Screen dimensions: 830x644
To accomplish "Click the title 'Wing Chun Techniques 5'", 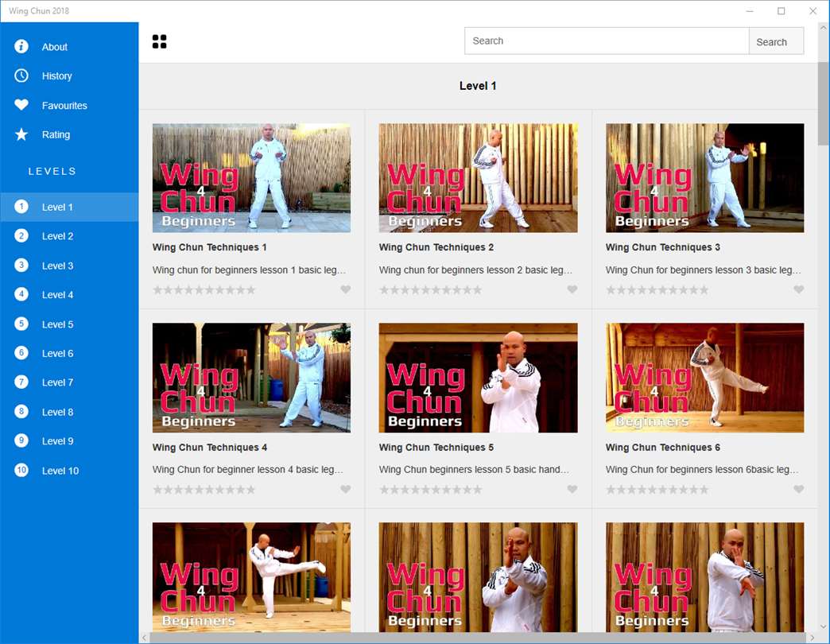I will pos(436,447).
